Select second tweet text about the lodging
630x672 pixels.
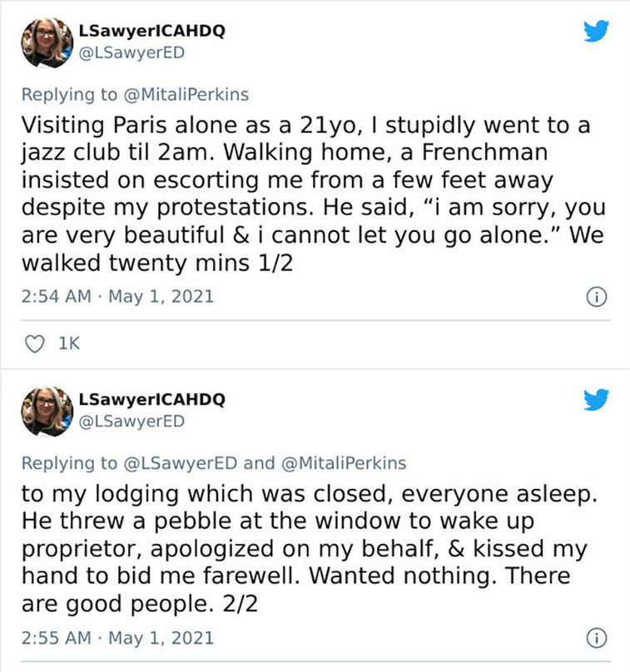pos(310,549)
